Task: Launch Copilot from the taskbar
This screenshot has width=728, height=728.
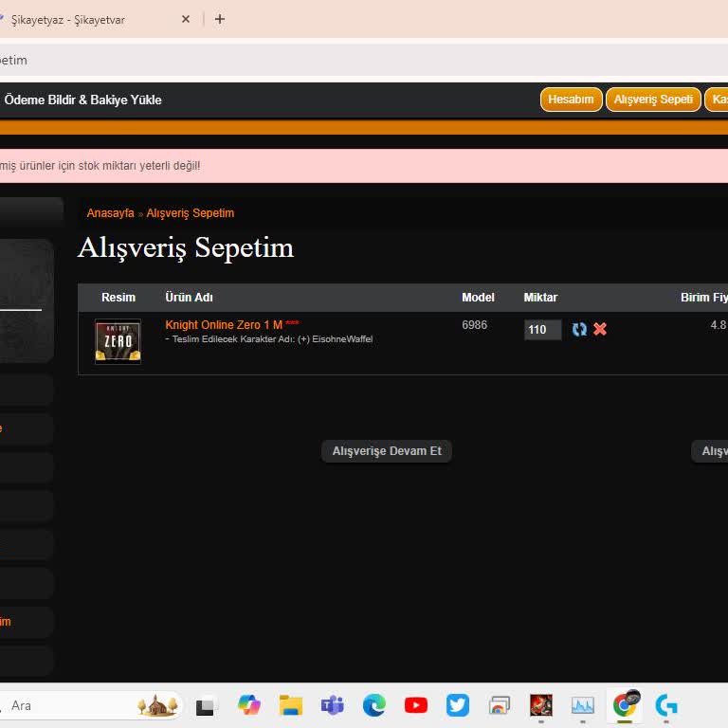Action: click(249, 705)
